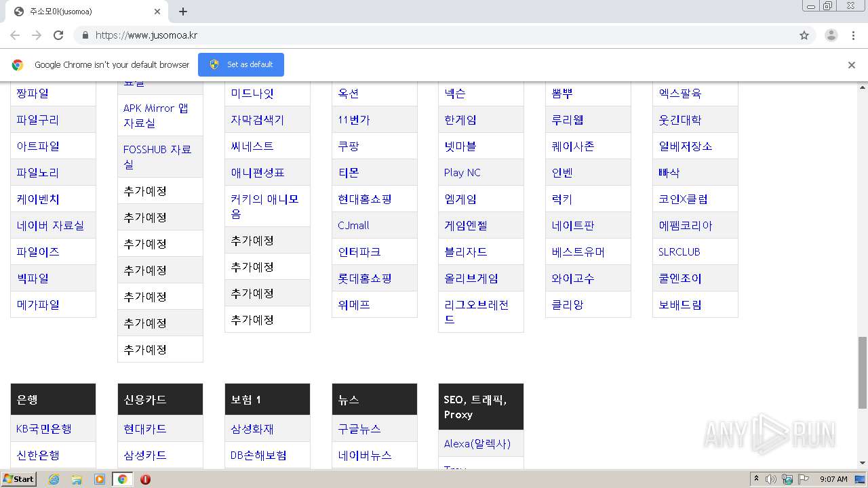This screenshot has width=868, height=488.
Task: Open the Chrome three-dot menu
Action: tap(853, 35)
